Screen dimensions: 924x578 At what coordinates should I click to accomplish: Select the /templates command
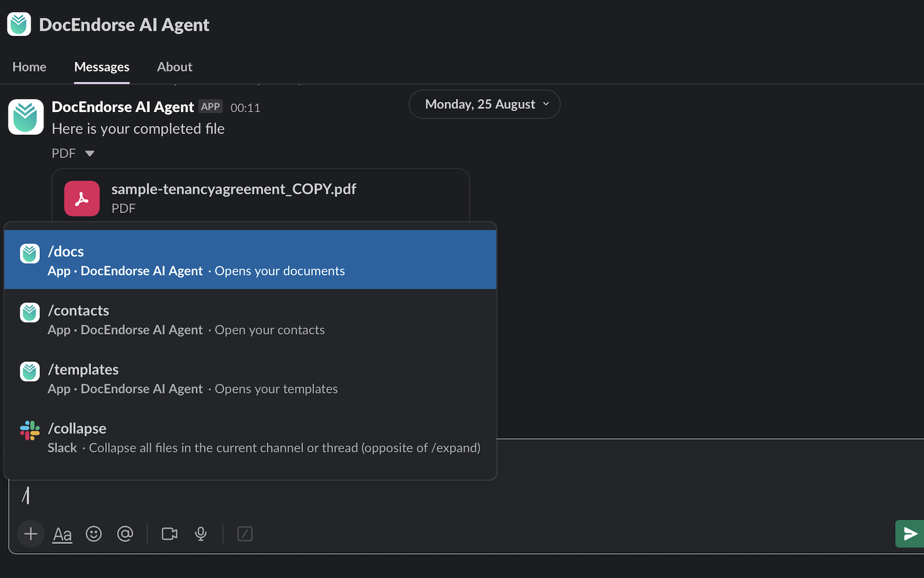point(250,378)
